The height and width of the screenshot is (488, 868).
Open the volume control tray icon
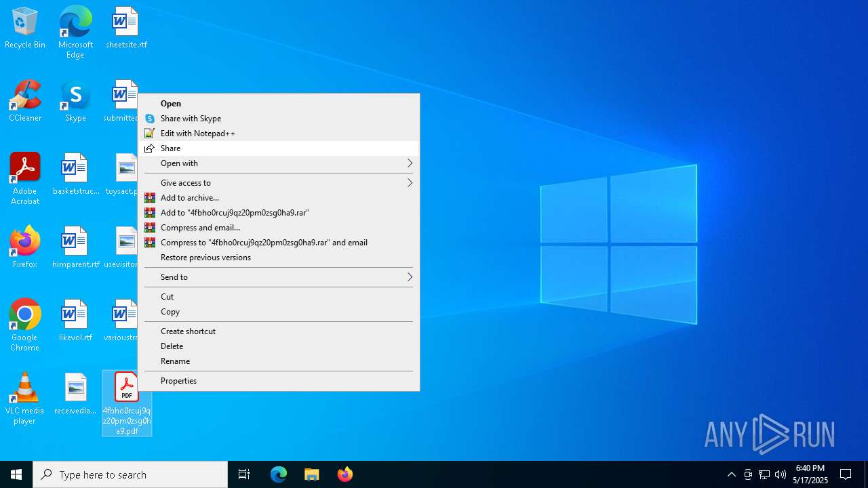781,474
